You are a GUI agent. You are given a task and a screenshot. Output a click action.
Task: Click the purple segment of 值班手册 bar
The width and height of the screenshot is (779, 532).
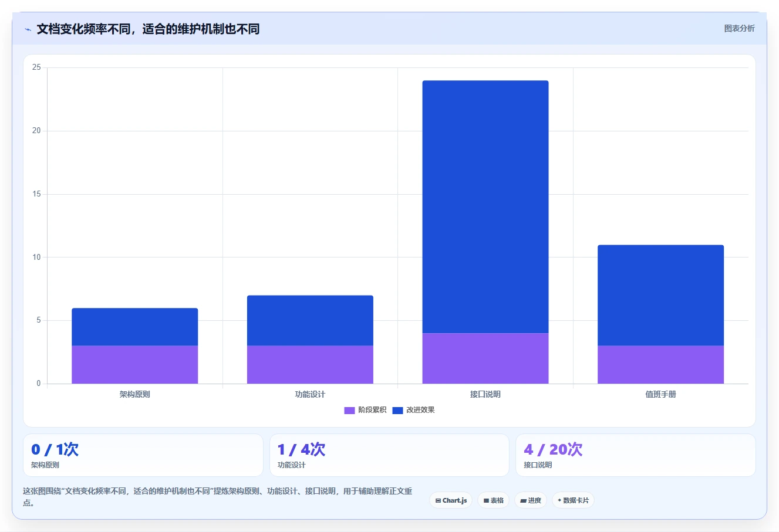click(660, 364)
